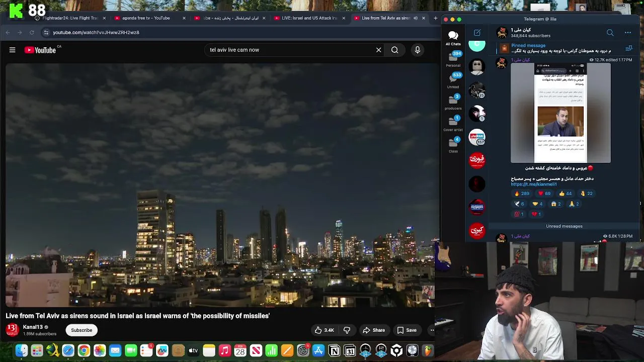Open Music app from the Dock
The height and width of the screenshot is (362, 644).
(224, 350)
